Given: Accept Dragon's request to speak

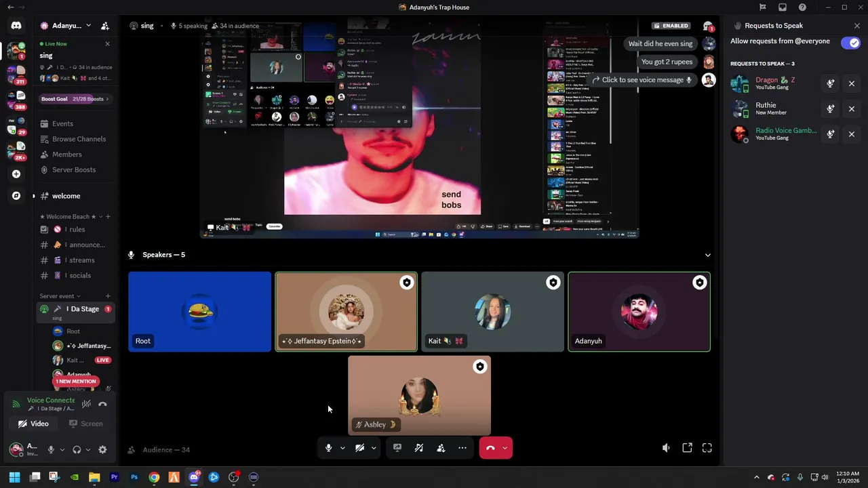Looking at the screenshot, I should pos(831,83).
